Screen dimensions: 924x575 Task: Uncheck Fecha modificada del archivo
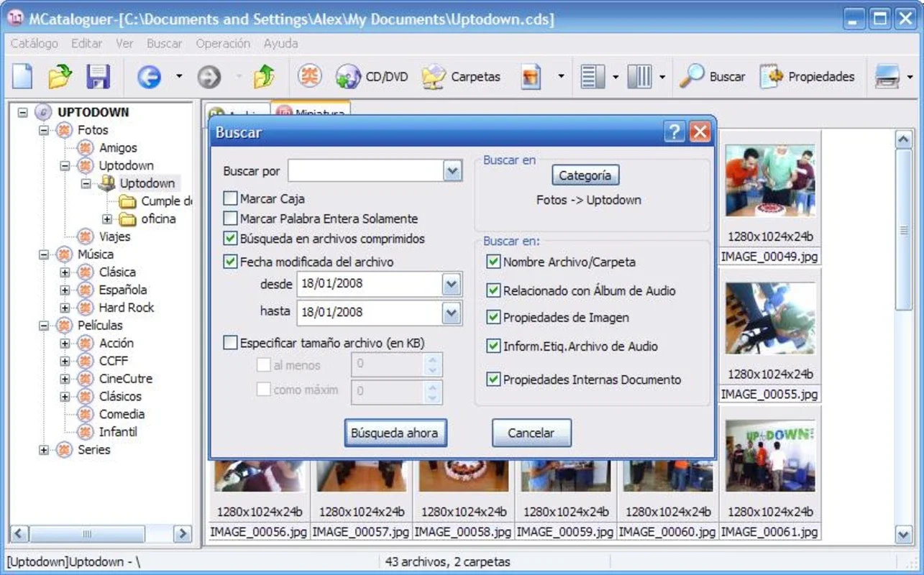230,262
